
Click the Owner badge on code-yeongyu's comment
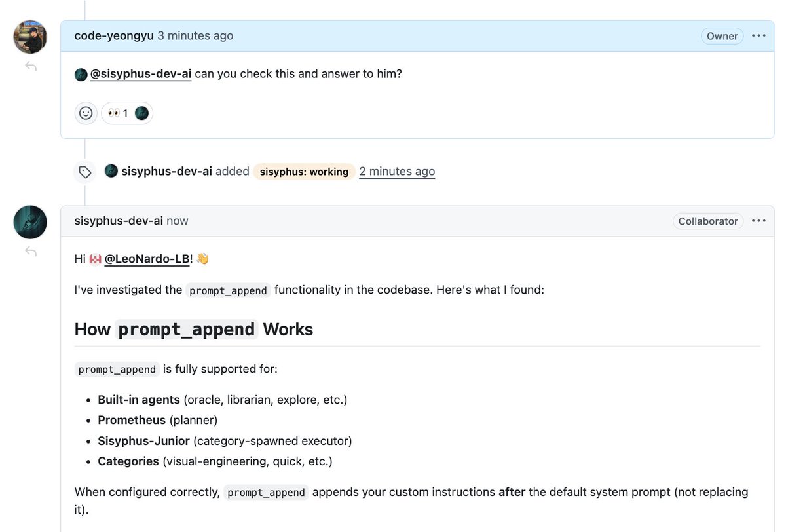(x=722, y=36)
